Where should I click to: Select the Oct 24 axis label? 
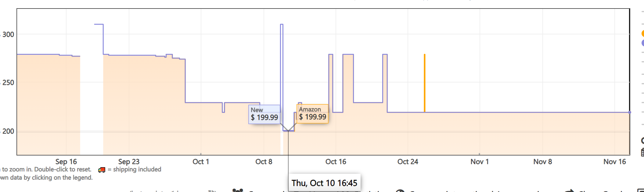(x=408, y=162)
